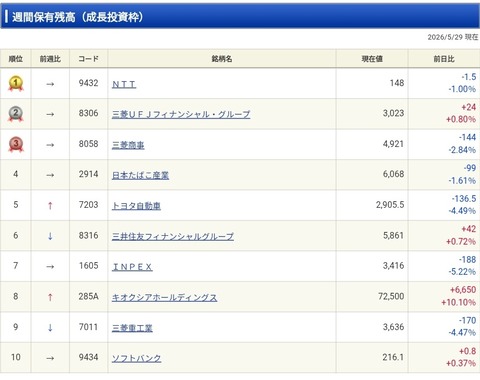Click the 銘柄名 column header
This screenshot has height=380, width=480.
coord(222,59)
